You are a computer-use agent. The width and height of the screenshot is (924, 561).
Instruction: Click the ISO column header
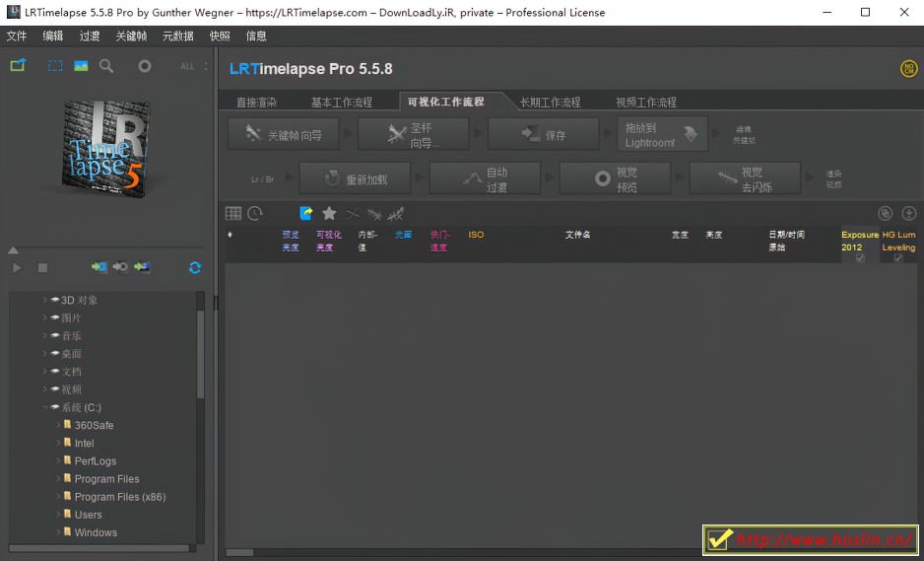476,235
